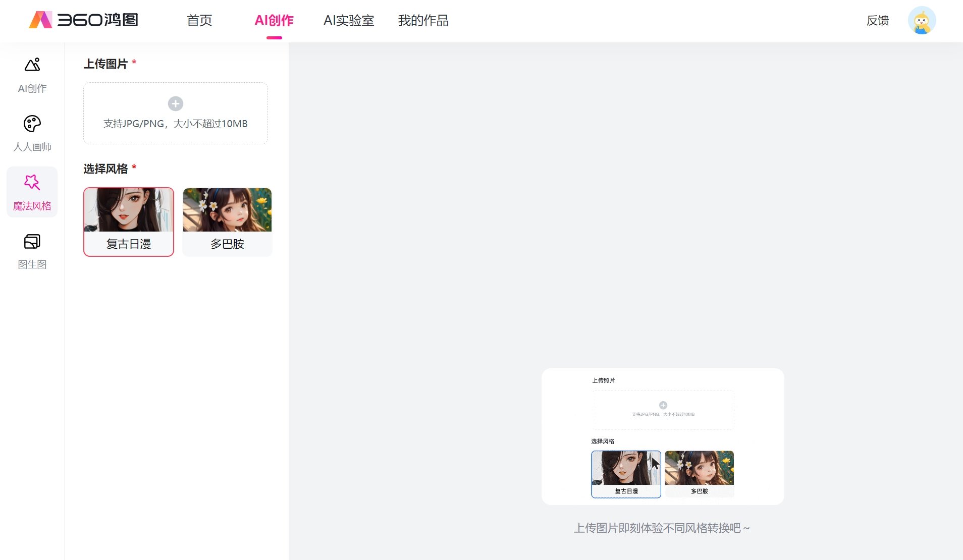The image size is (963, 560).
Task: Click the 支持JPG/PNG upload hint text
Action: click(176, 124)
